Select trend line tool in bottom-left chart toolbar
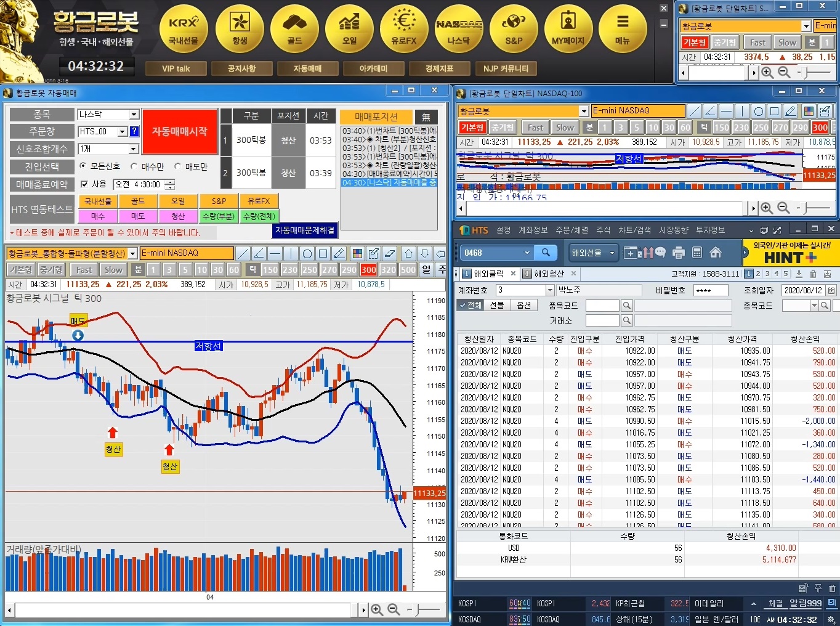Screen dimensions: 840x626 coord(243,253)
